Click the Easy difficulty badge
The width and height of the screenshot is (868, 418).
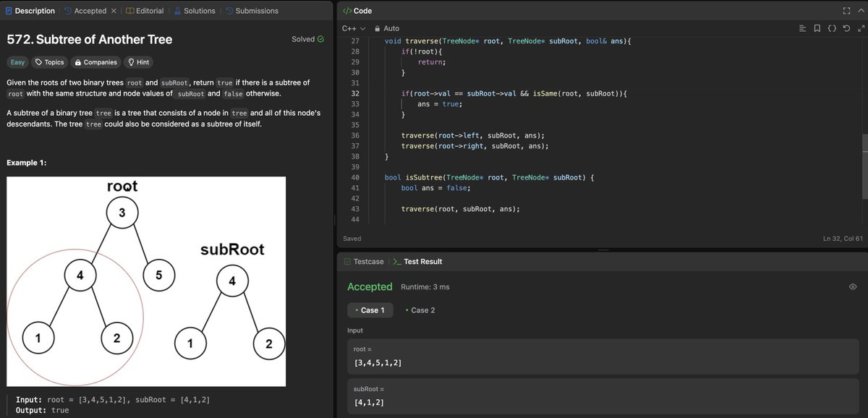(17, 62)
